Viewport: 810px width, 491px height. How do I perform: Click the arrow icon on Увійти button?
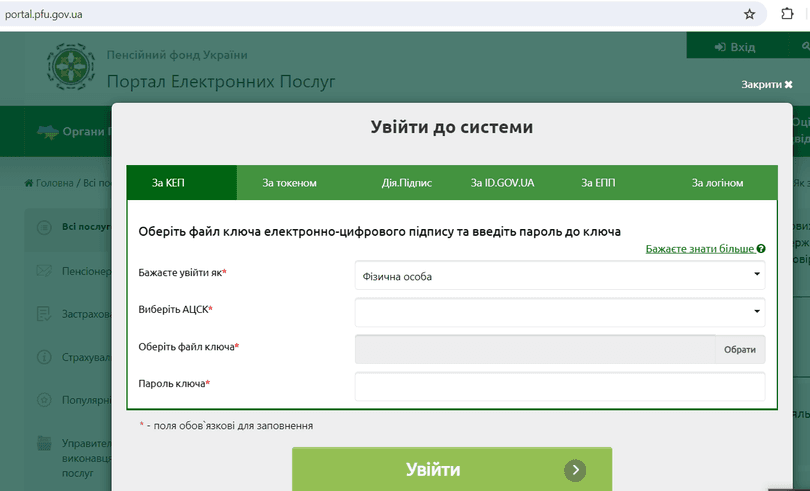[575, 470]
